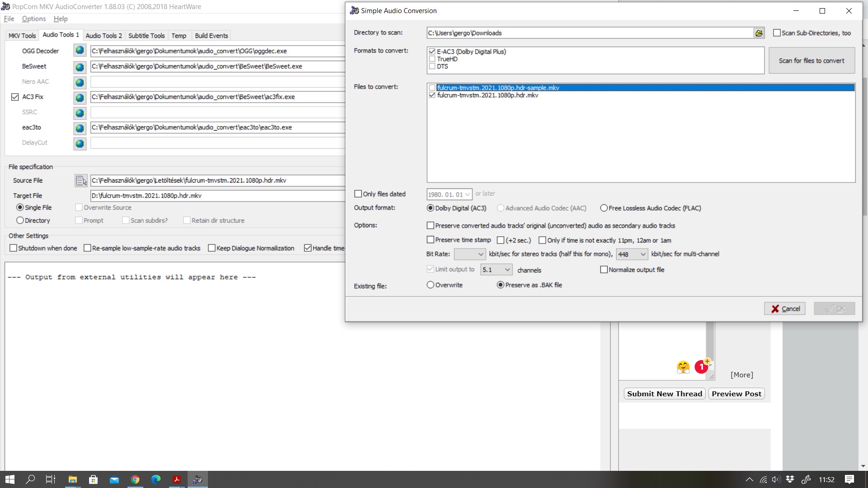
Task: Open the Options menu
Action: (x=33, y=19)
